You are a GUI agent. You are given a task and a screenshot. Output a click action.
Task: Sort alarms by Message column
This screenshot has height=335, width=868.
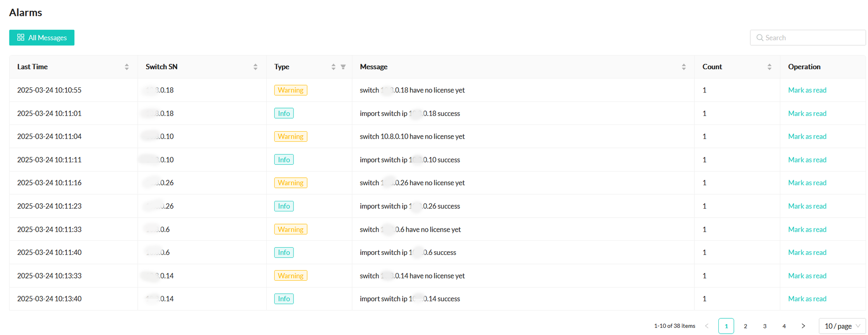(x=684, y=67)
